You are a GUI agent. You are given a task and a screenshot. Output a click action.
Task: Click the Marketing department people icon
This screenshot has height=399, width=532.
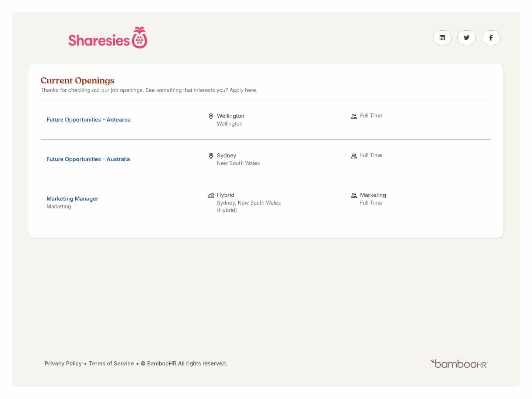(354, 195)
